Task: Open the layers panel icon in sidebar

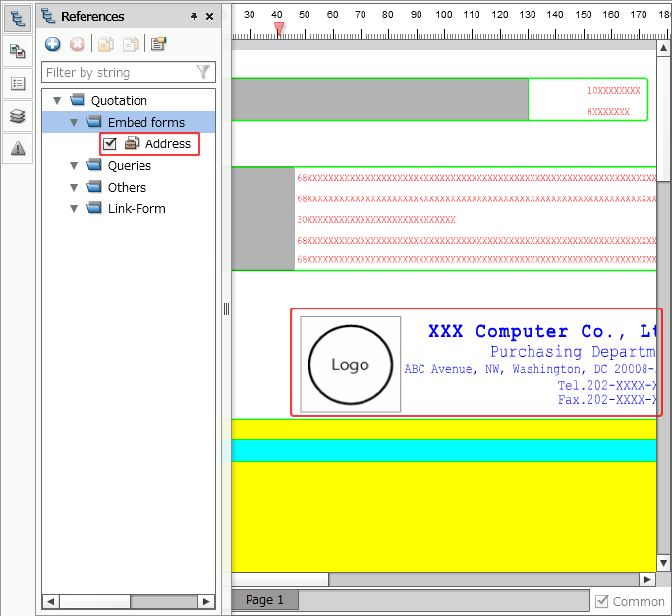Action: [x=18, y=116]
